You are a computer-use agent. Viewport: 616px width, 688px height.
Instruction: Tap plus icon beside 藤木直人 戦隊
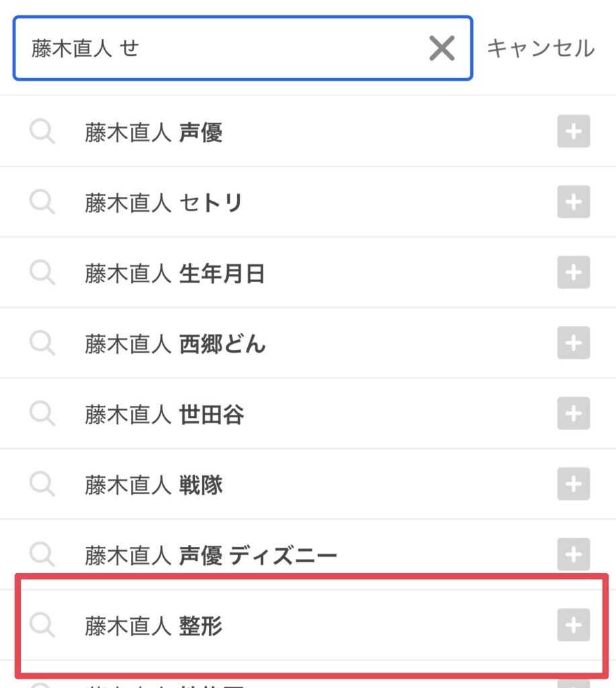(x=574, y=484)
